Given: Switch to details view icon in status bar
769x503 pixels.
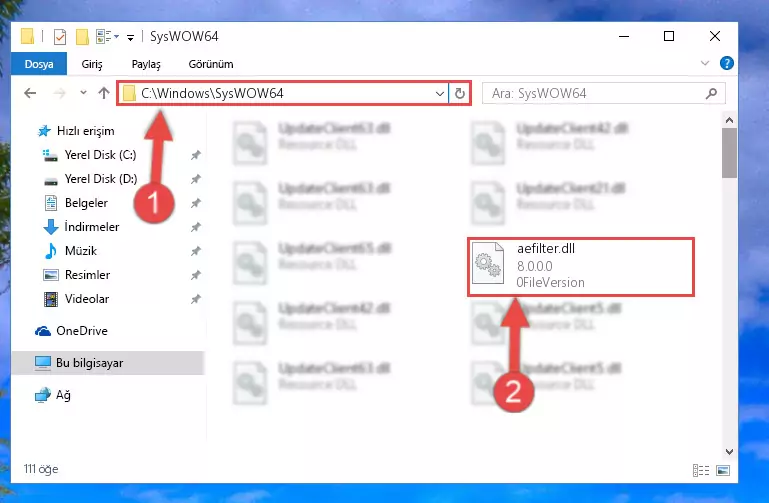Looking at the screenshot, I should coord(701,471).
